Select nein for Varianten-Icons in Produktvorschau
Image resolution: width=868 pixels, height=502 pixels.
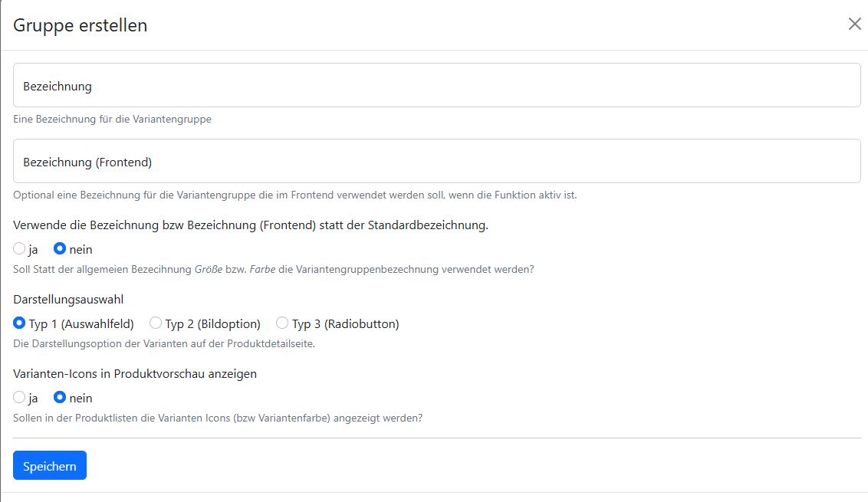60,398
